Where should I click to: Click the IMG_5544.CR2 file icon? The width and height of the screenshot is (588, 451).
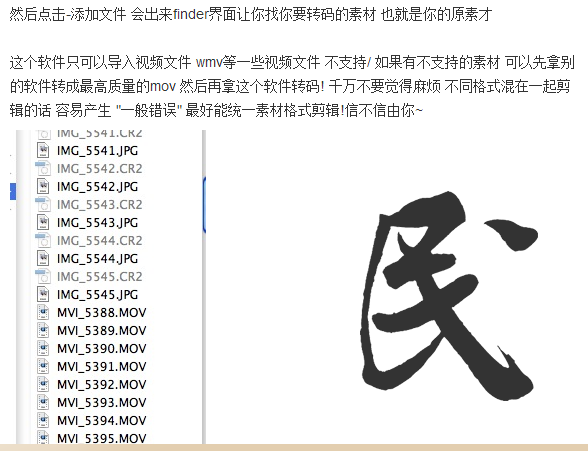pos(43,240)
